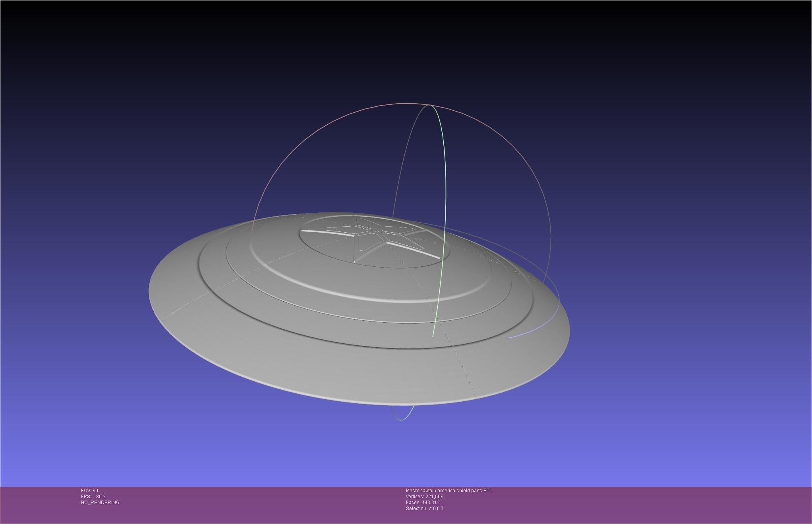Click the FPS: 86.2 readout
The height and width of the screenshot is (524, 812).
coord(93,497)
